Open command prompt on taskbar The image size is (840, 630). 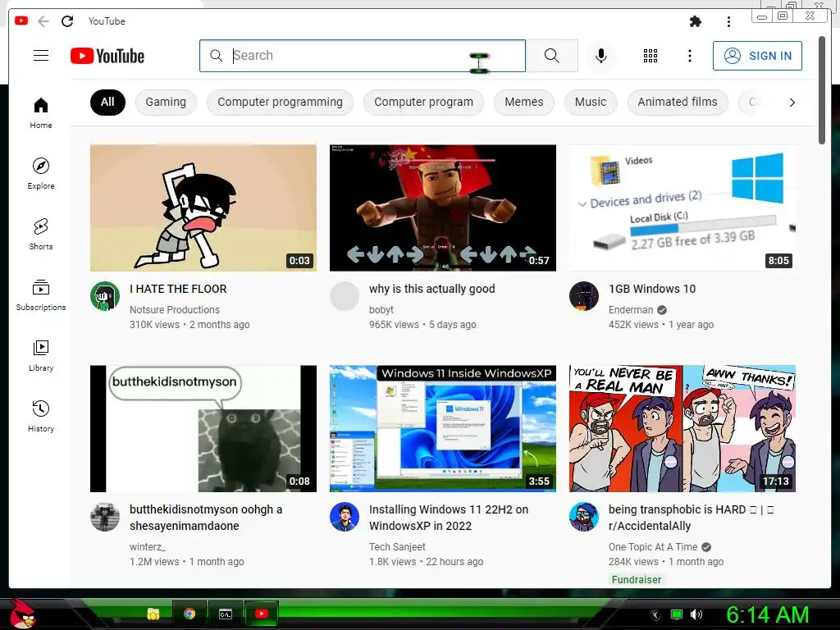[226, 614]
